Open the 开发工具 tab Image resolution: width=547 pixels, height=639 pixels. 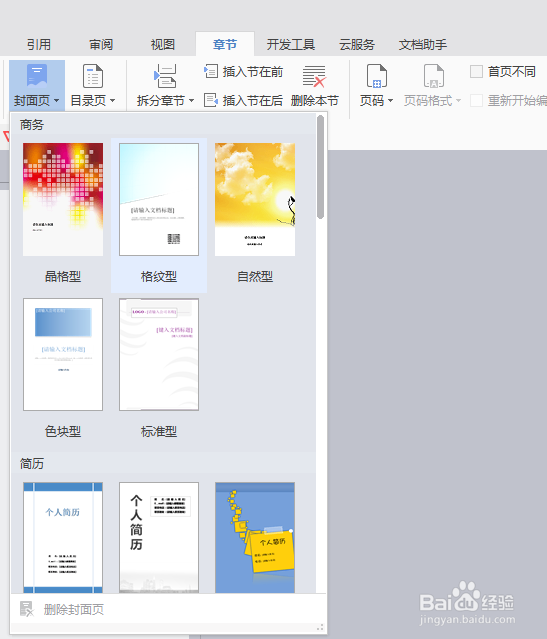[x=291, y=44]
